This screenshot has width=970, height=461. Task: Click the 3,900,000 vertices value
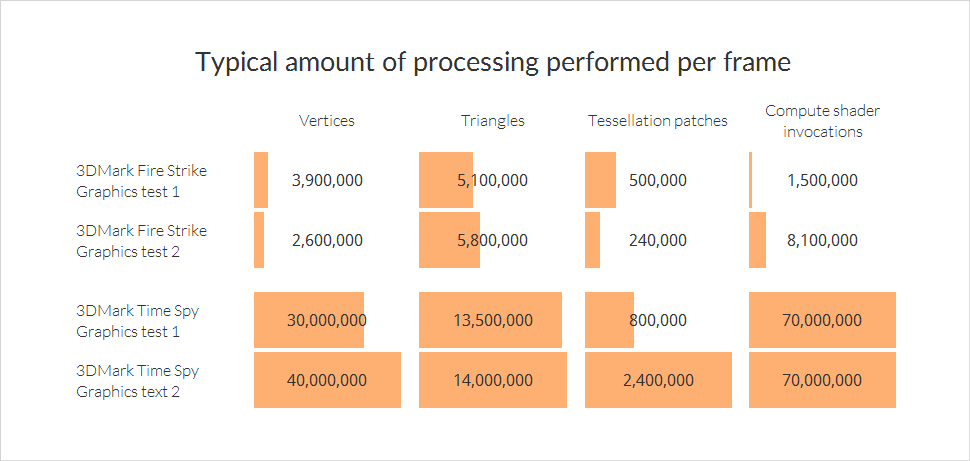[x=327, y=180]
